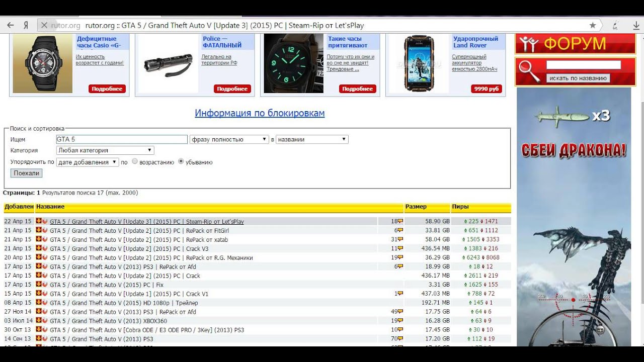
Task: Open the 'фразу полностью' match dropdown
Action: click(x=229, y=139)
